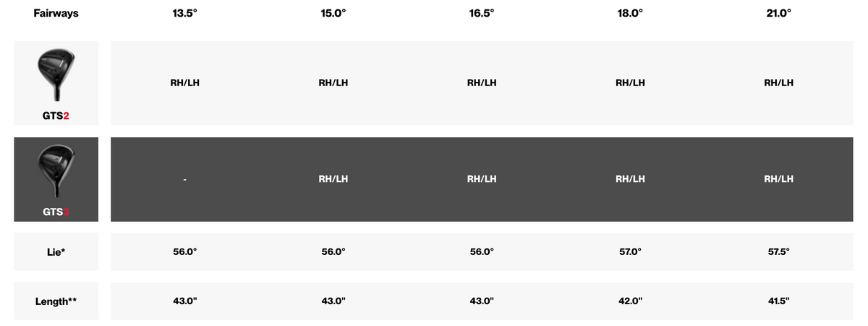Screen dimensions: 868x326
Task: Click the Length** row label
Action: [56, 301]
